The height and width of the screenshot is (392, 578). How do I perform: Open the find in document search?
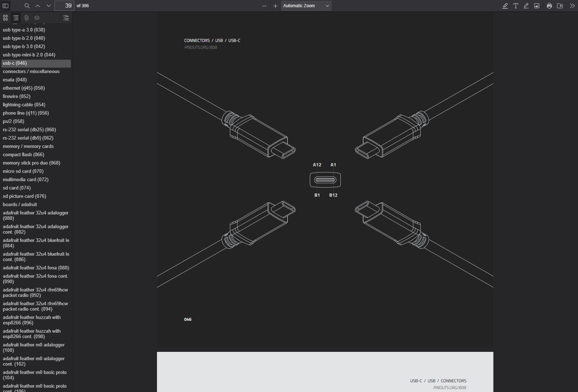[x=27, y=6]
